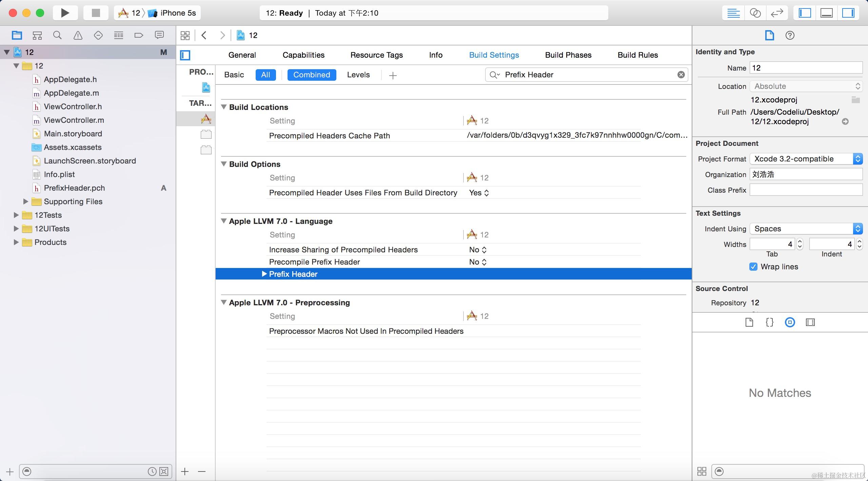
Task: Open the Indent Using dropdown
Action: click(806, 229)
